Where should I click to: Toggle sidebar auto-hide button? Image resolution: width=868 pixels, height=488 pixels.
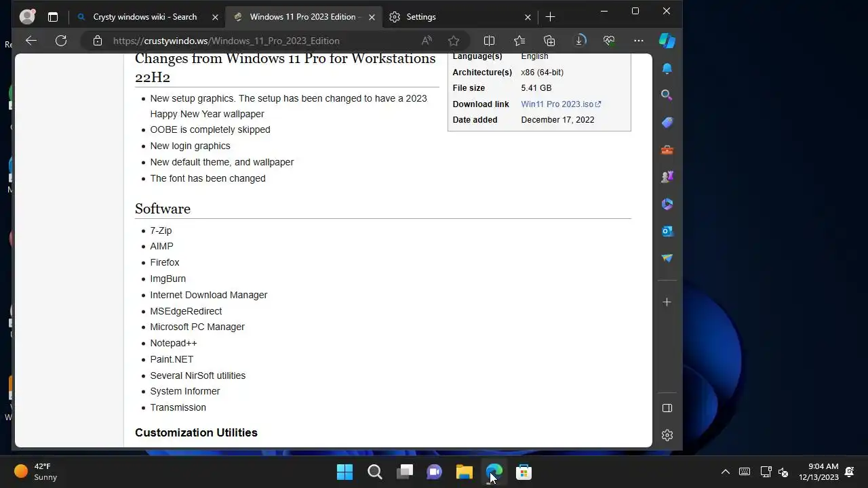[x=667, y=408]
